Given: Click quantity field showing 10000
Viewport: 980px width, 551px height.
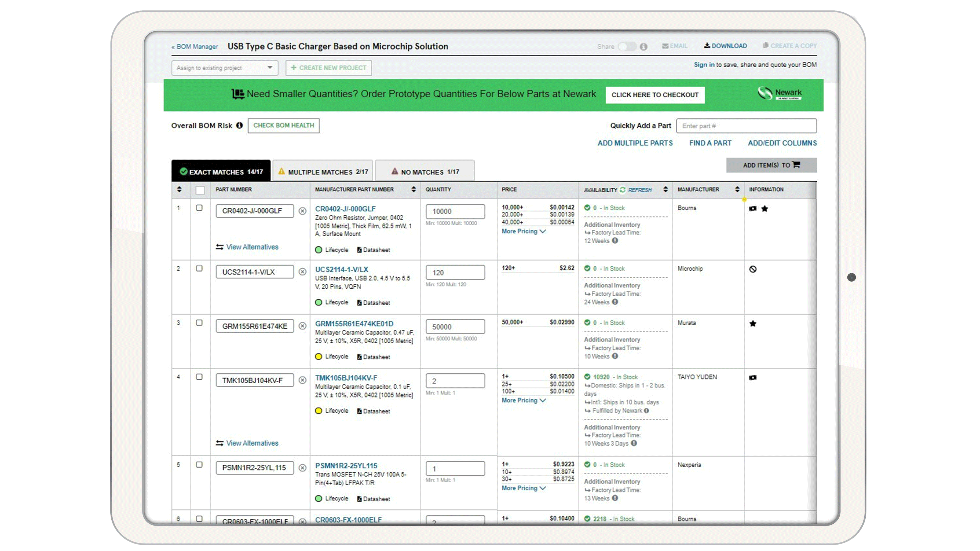Looking at the screenshot, I should (x=455, y=211).
